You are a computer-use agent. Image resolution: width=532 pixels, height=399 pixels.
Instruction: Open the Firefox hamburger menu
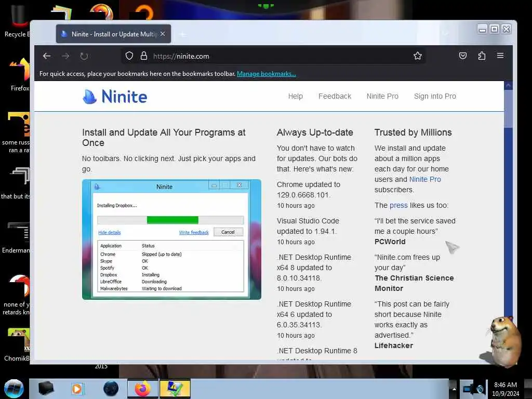coord(500,56)
